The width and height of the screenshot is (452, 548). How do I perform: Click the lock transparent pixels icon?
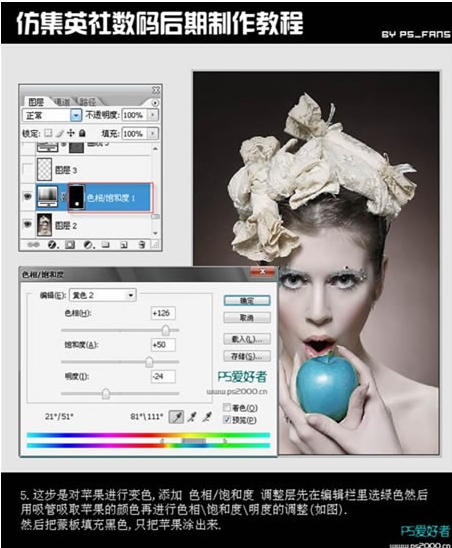48,133
